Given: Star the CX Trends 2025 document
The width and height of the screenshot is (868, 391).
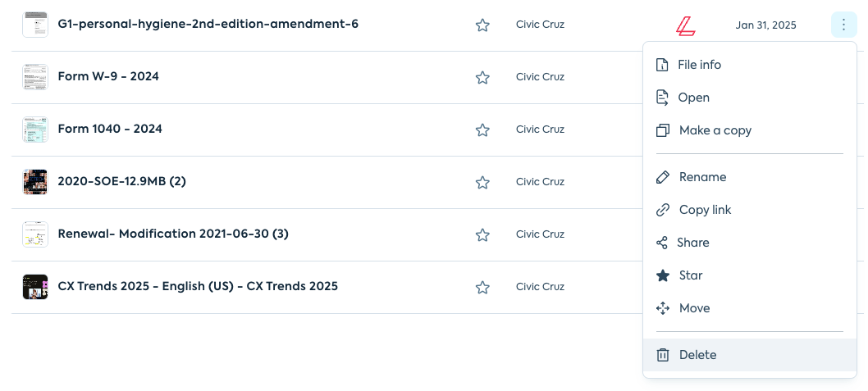Looking at the screenshot, I should 482,287.
